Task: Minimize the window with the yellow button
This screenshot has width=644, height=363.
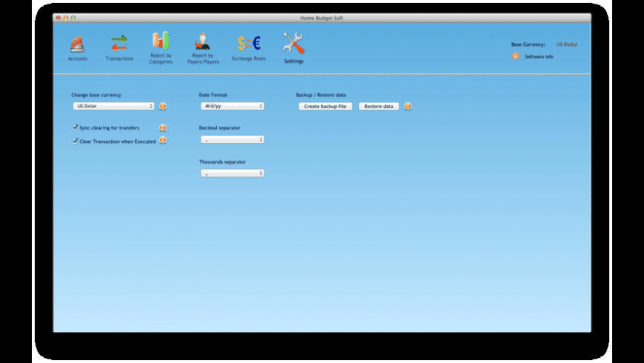Action: 66,18
